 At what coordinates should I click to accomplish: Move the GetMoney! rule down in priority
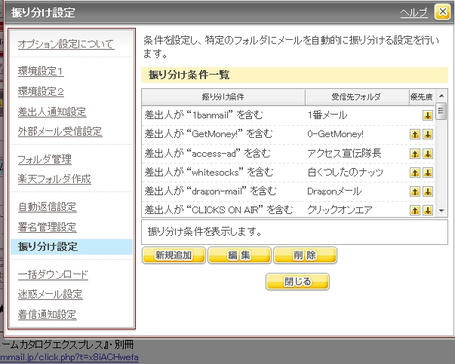pyautogui.click(x=427, y=134)
